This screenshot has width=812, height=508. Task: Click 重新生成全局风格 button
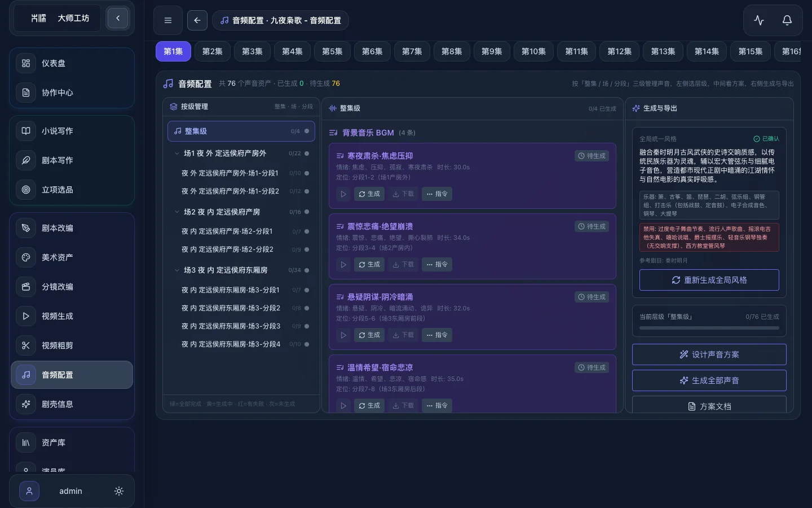pyautogui.click(x=709, y=280)
